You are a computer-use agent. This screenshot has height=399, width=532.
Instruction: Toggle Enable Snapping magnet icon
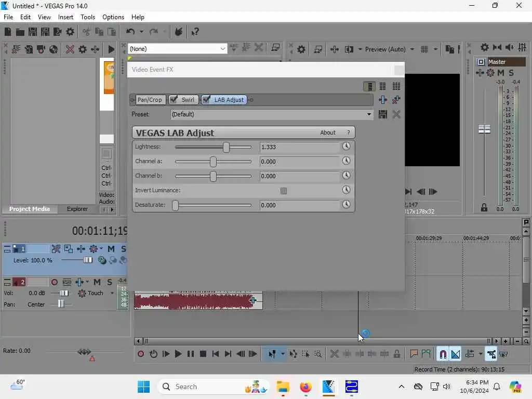click(443, 354)
